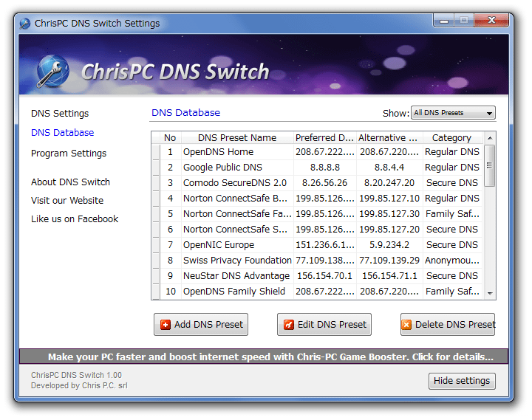Click the small app icon in title bar
The width and height of the screenshot is (532, 420).
tap(25, 24)
